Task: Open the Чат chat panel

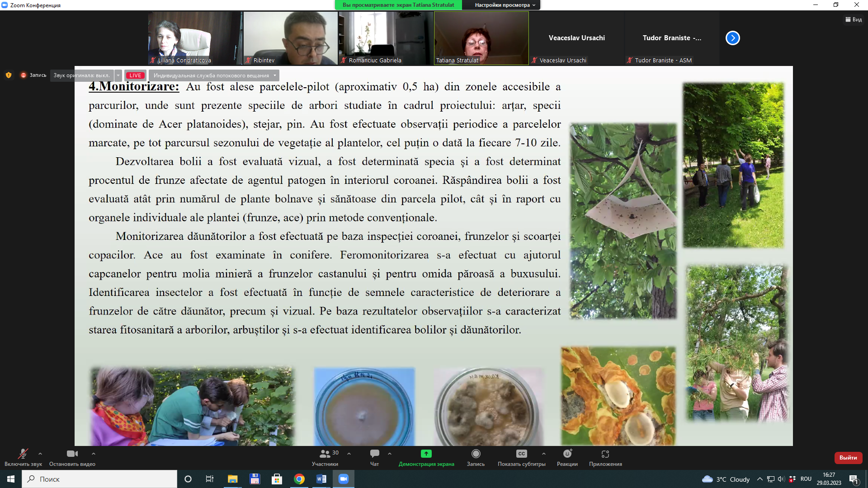Action: coord(375,457)
